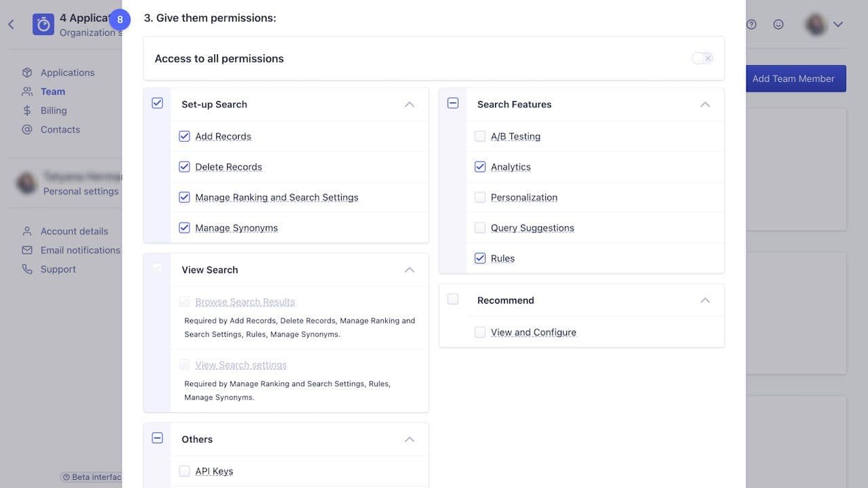
Task: Click the Team people icon
Action: [27, 91]
